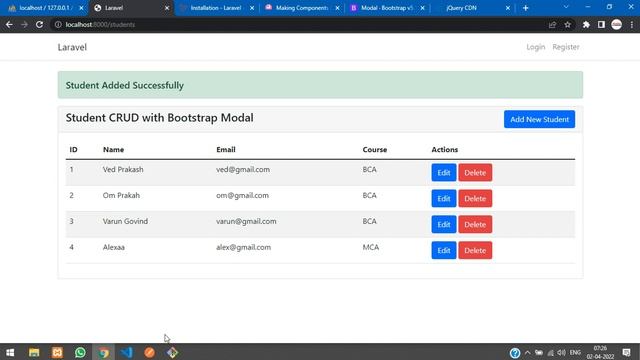
Task: Edit student Varun Govind
Action: [444, 224]
